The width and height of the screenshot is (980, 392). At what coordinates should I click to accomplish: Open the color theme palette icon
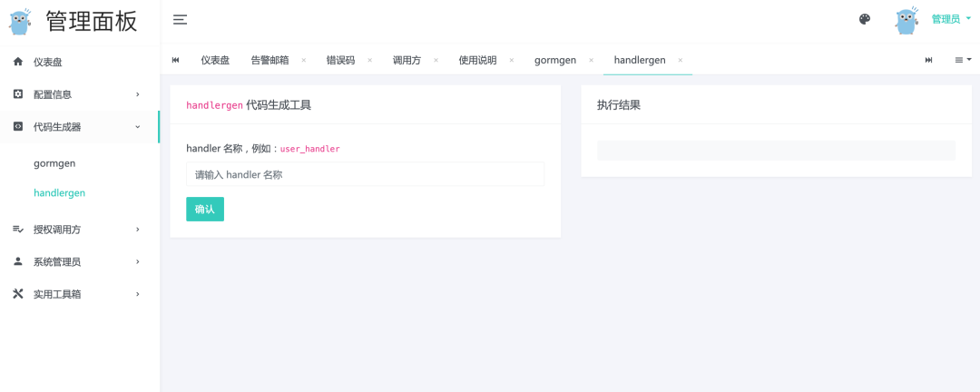865,19
